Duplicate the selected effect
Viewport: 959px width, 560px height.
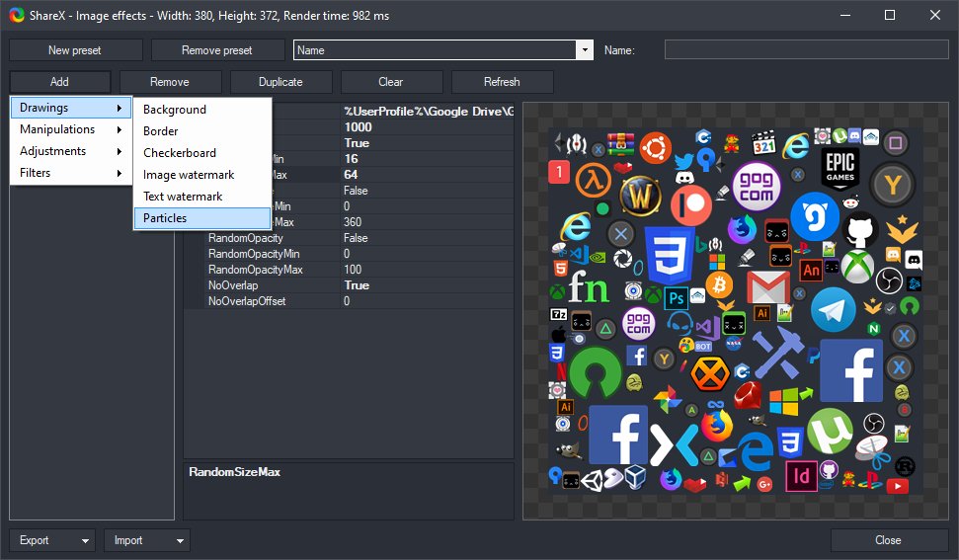click(x=280, y=82)
